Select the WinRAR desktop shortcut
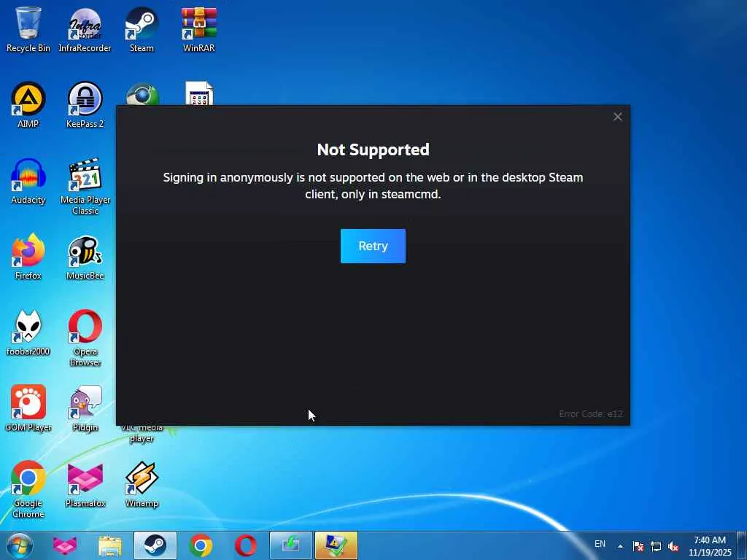The width and height of the screenshot is (747, 560). [198, 29]
